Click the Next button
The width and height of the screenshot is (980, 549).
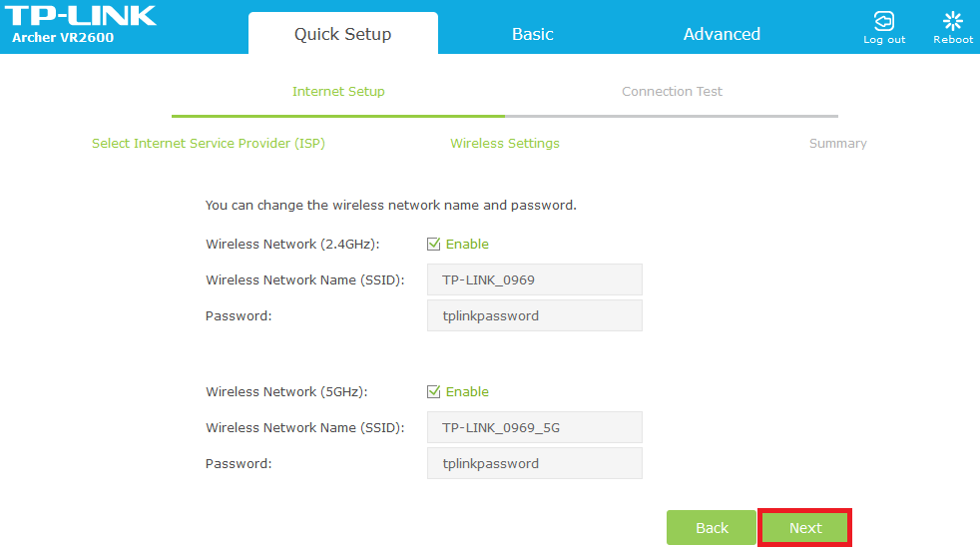pos(805,528)
